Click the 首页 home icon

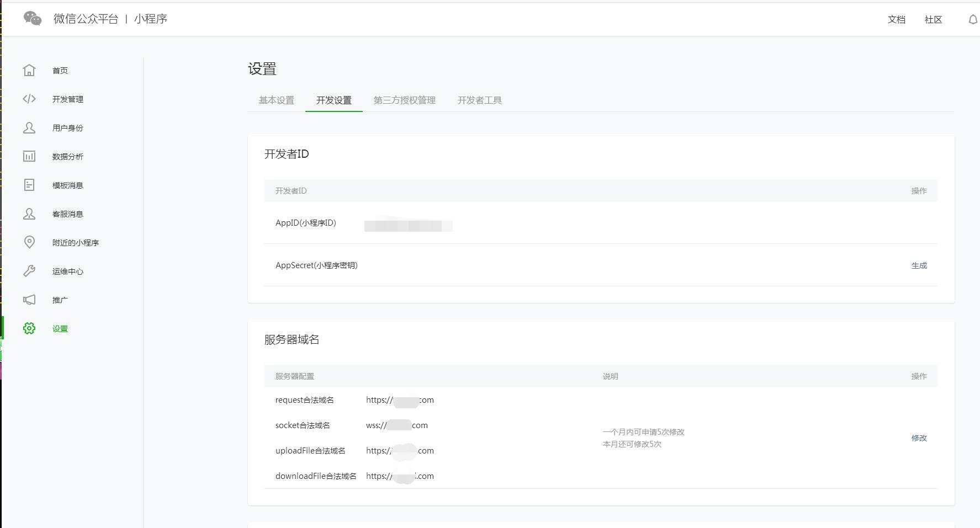tap(29, 71)
